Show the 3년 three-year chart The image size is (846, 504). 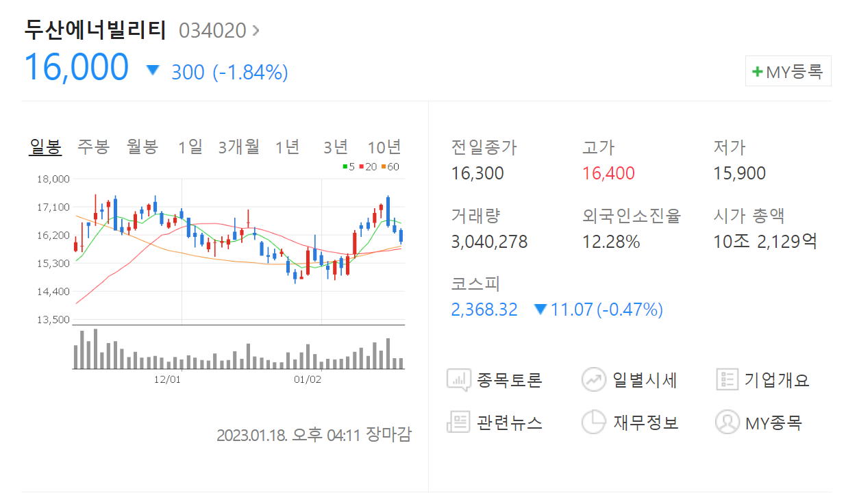point(336,147)
